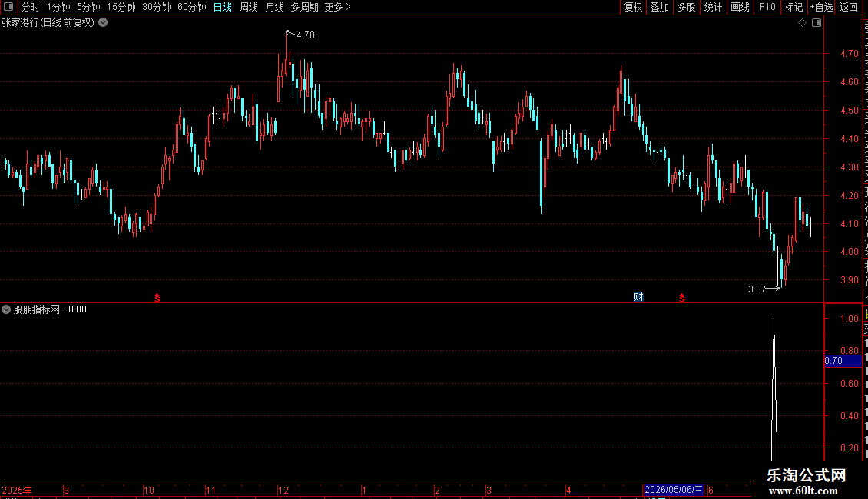This screenshot has height=499, width=868.
Task: Switch to 周线 weekly chart
Action: point(249,7)
